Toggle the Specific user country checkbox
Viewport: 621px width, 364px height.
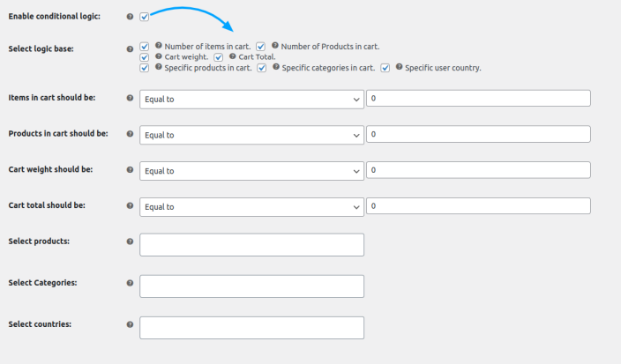point(385,67)
